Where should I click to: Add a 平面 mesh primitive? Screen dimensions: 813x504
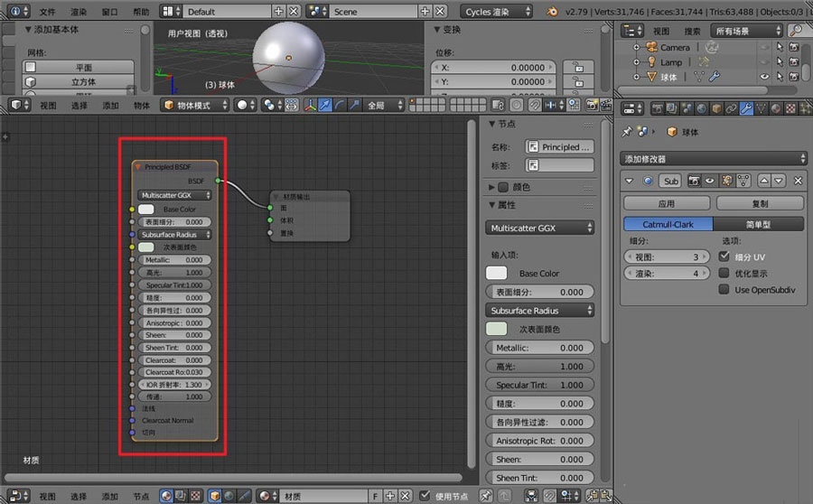(79, 68)
